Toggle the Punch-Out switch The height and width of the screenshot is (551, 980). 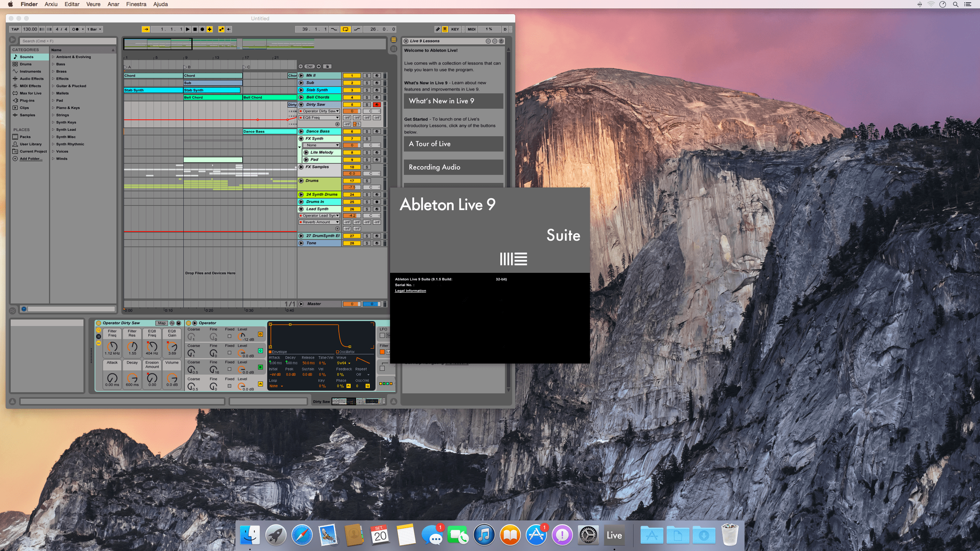357,29
